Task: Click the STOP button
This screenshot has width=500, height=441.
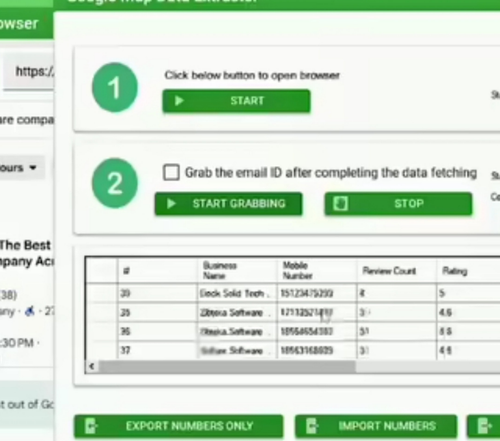Action: (398, 203)
